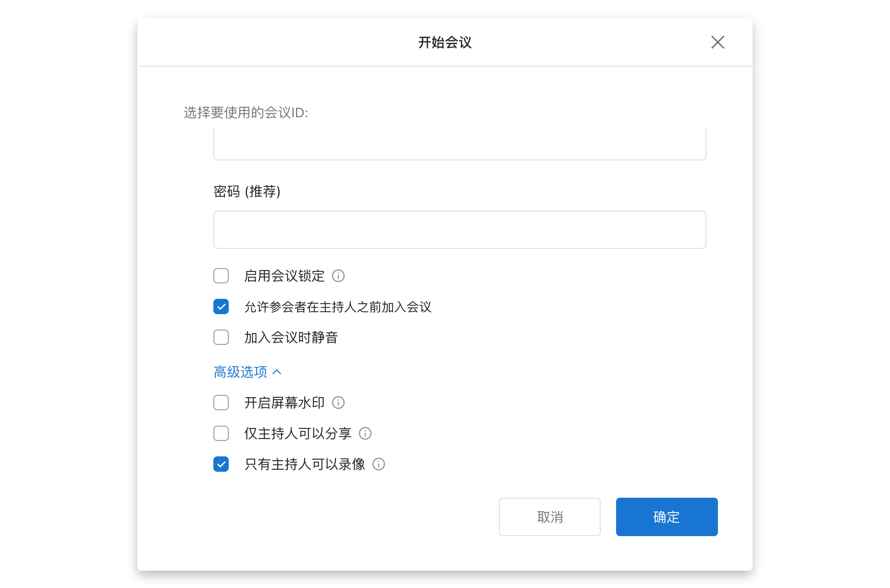Click info icon beside 开启屏幕水印
The image size is (890, 588).
click(339, 403)
